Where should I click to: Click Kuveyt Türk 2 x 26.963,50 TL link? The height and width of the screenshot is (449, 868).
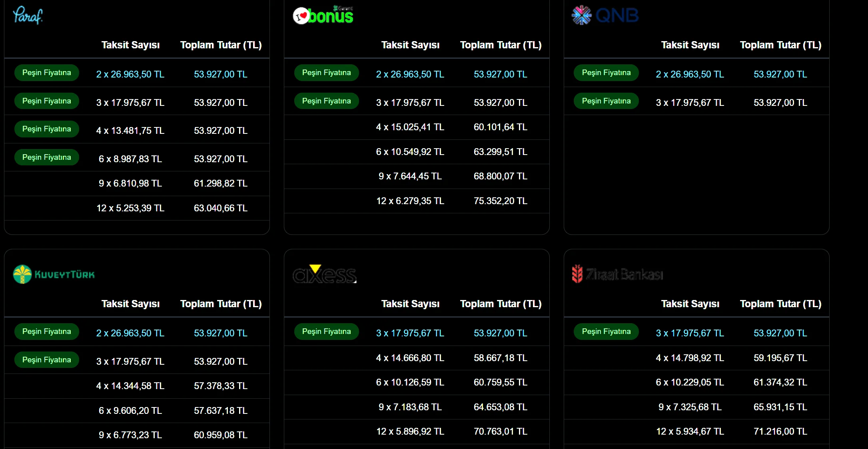[130, 333]
